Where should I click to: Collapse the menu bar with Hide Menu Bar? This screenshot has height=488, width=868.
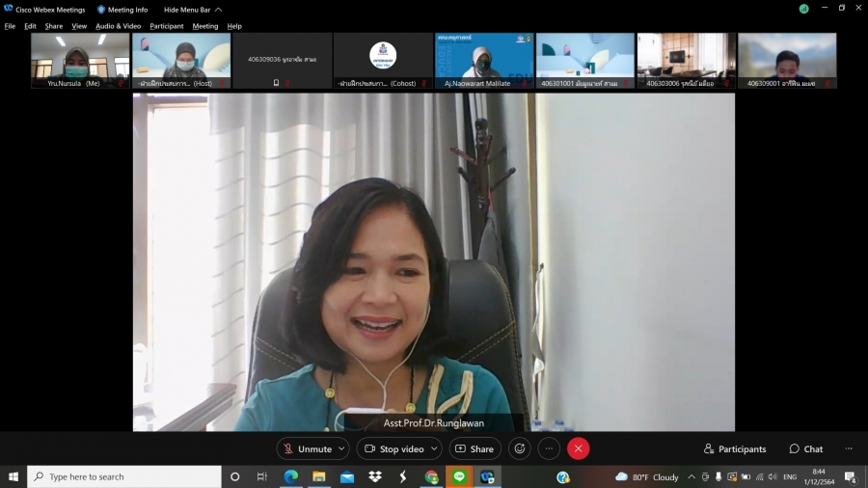coord(192,9)
